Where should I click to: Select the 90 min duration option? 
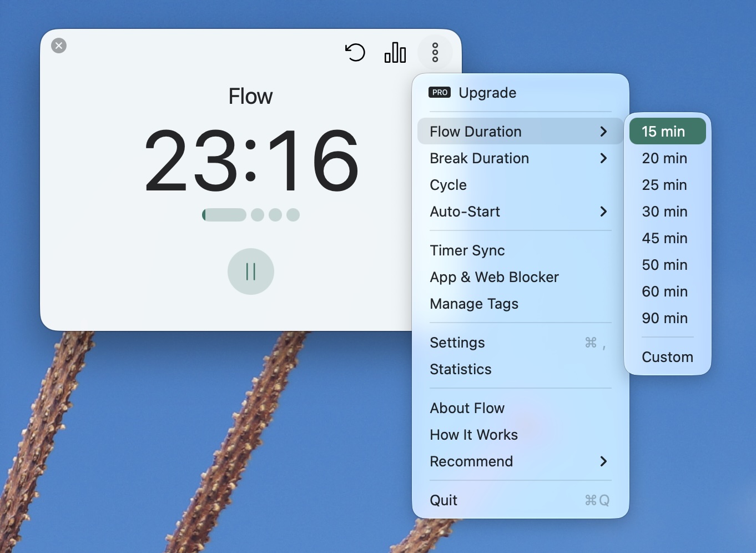pos(668,318)
